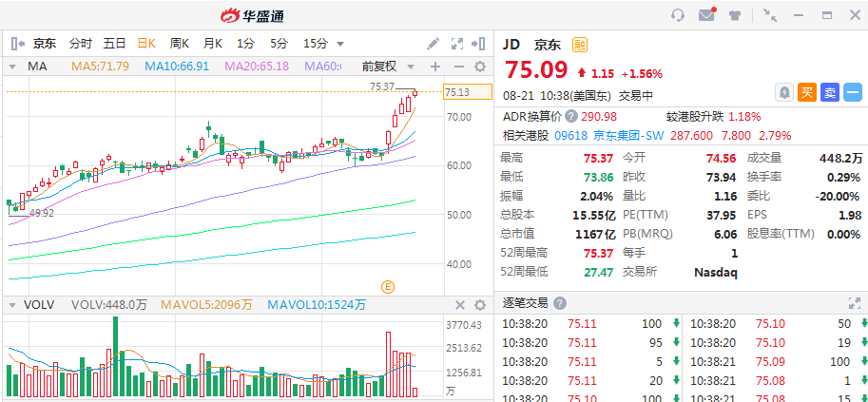Collapse left panel icon beside 京东
Image resolution: width=868 pixels, height=402 pixels.
tap(18, 43)
